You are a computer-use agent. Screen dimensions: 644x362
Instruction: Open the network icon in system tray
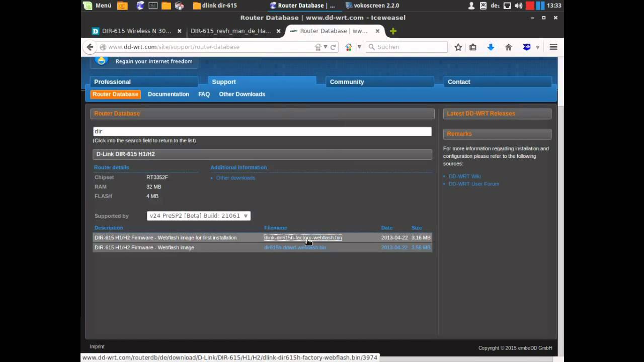(507, 6)
